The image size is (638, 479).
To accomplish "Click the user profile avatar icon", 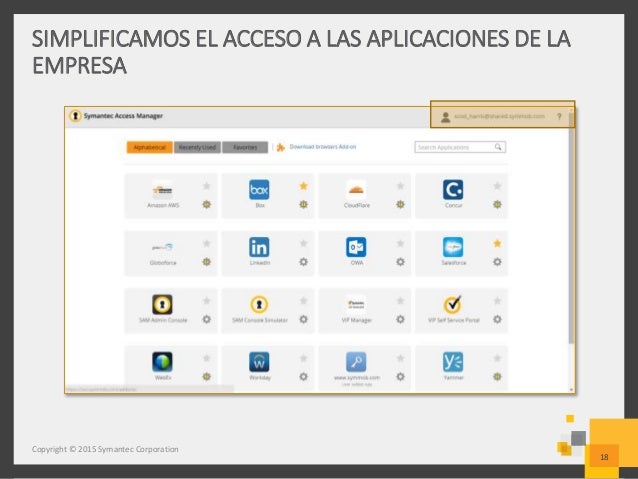I will [x=446, y=117].
